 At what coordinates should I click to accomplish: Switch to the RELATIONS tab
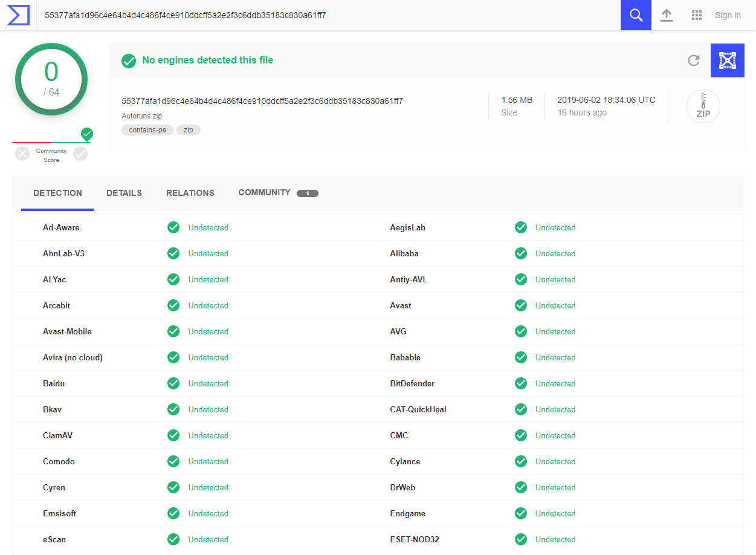pos(190,193)
